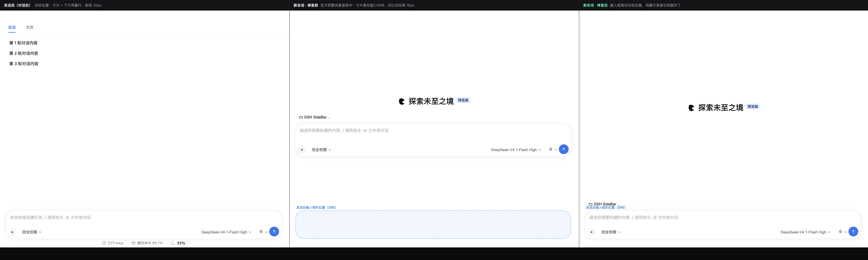Select the 第 2 轮对话内容 row
The image size is (868, 260).
click(24, 53)
